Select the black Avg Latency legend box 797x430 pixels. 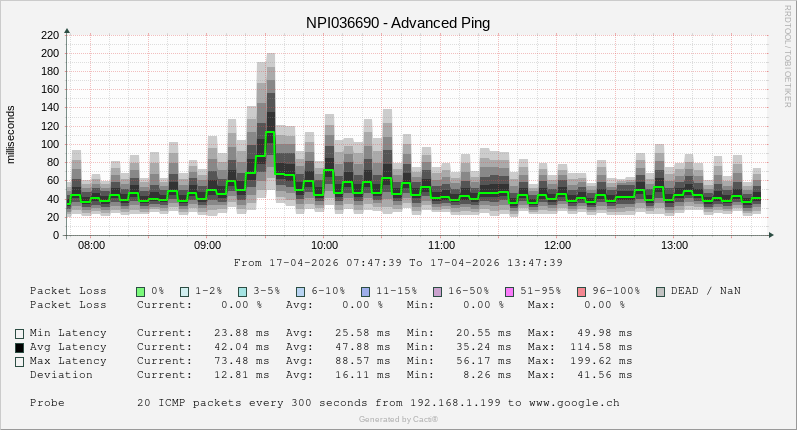pyautogui.click(x=19, y=348)
